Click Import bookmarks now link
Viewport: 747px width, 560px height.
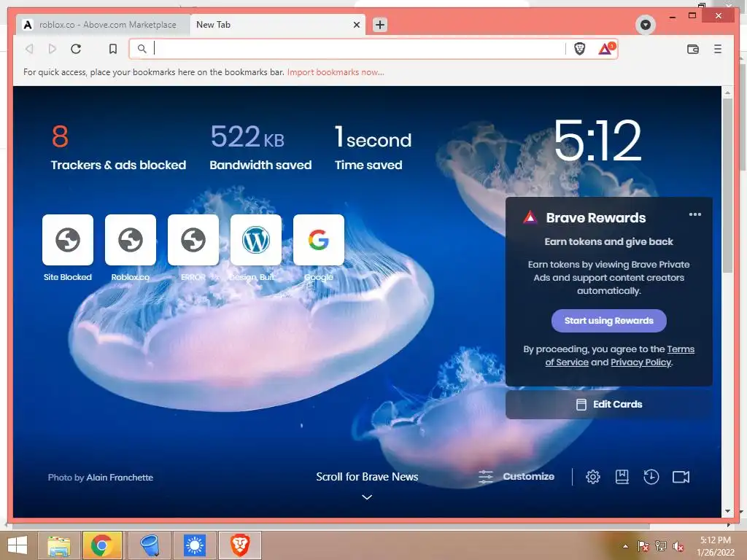(x=336, y=72)
